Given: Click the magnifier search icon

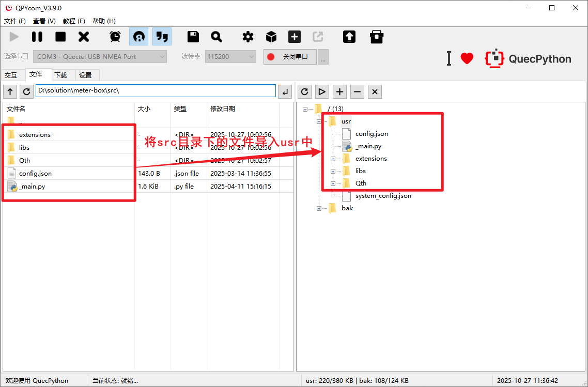Looking at the screenshot, I should 216,37.
